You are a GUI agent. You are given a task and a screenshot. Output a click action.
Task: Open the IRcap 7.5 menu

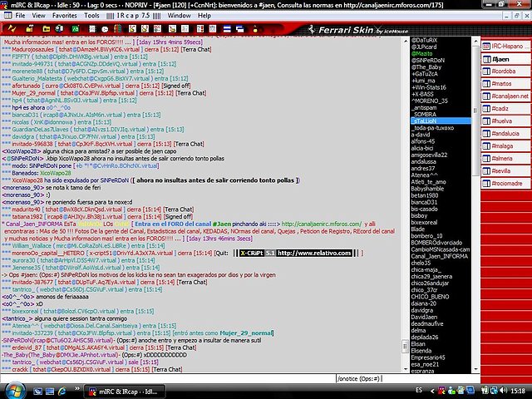[x=133, y=16]
